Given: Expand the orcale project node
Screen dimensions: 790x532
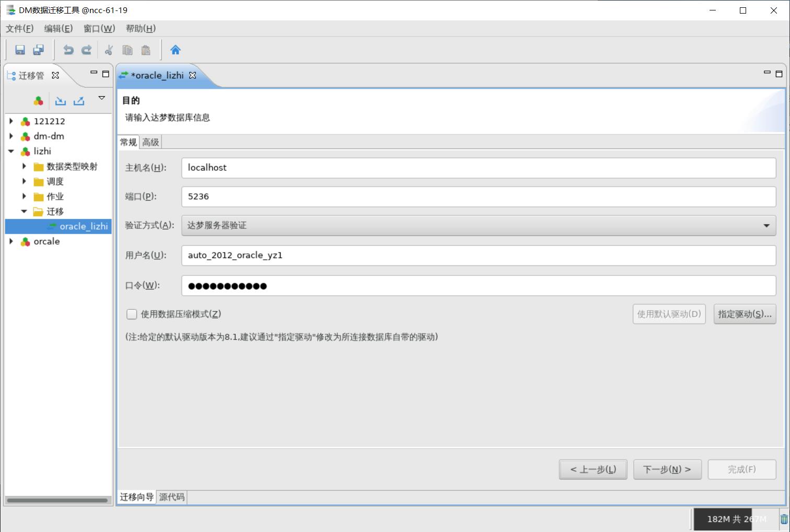Looking at the screenshot, I should click(x=11, y=241).
